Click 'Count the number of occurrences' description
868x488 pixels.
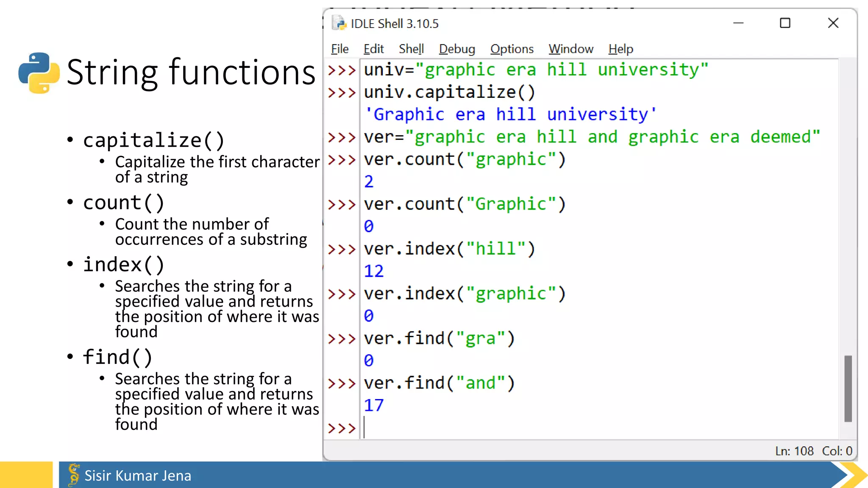pyautogui.click(x=211, y=232)
